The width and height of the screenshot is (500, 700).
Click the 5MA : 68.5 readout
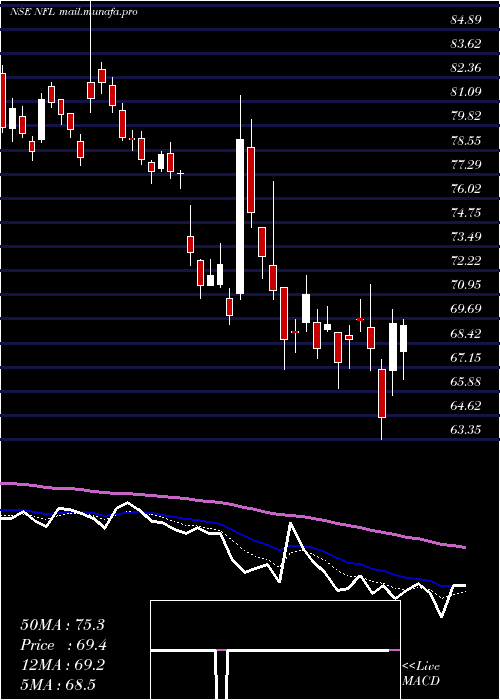[x=58, y=685]
